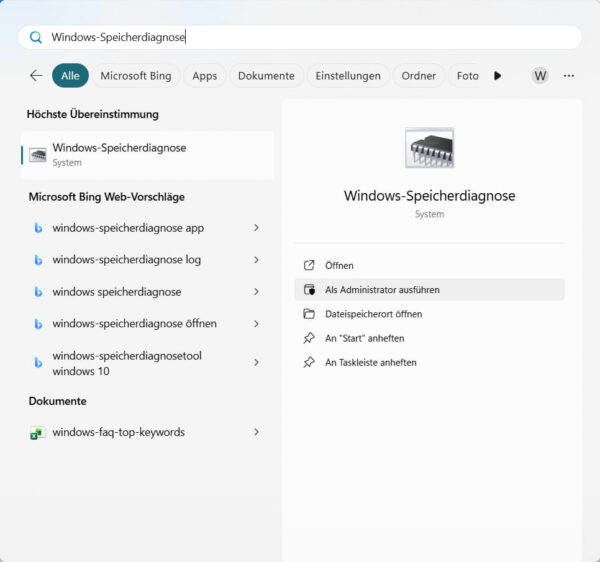
Task: Click Bing icon beside windows-speicherdiagnose log
Action: point(38,260)
